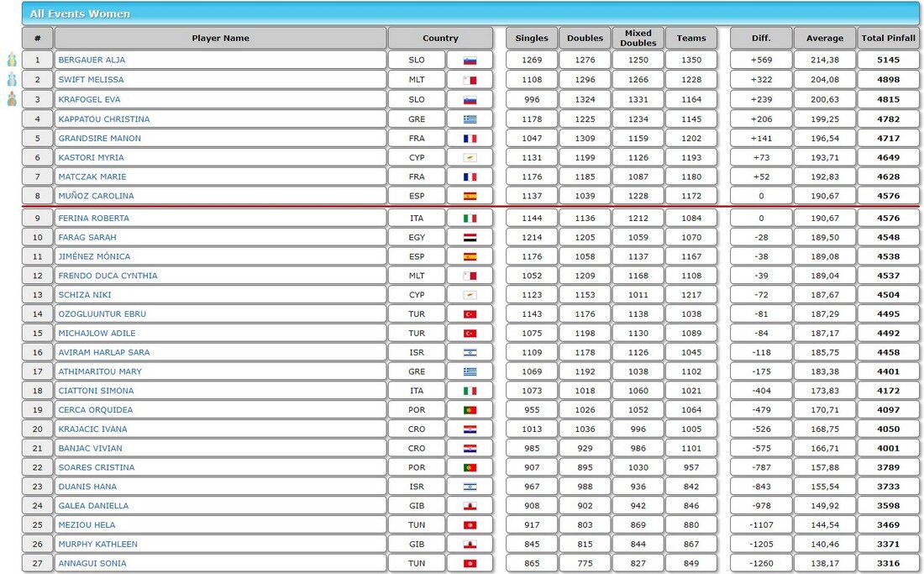The width and height of the screenshot is (924, 574).
Task: Click total pinfall value 3316
Action: pos(888,563)
